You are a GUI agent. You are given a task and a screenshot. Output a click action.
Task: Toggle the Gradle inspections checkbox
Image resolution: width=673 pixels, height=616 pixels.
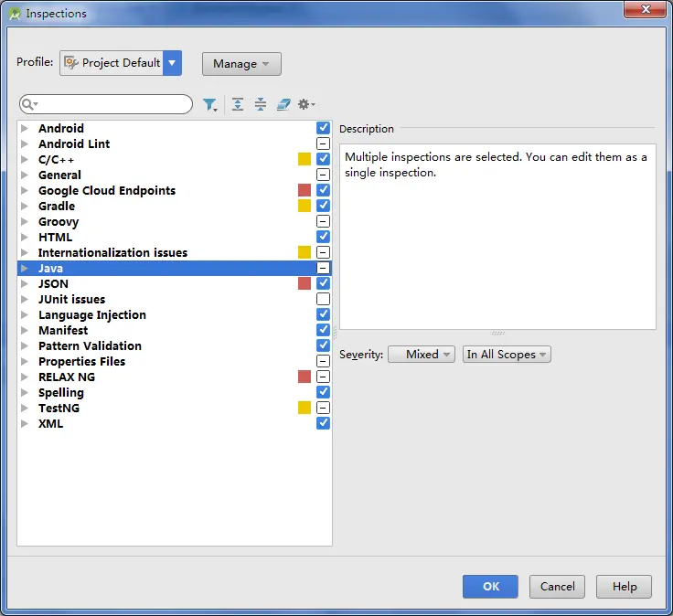pos(323,206)
